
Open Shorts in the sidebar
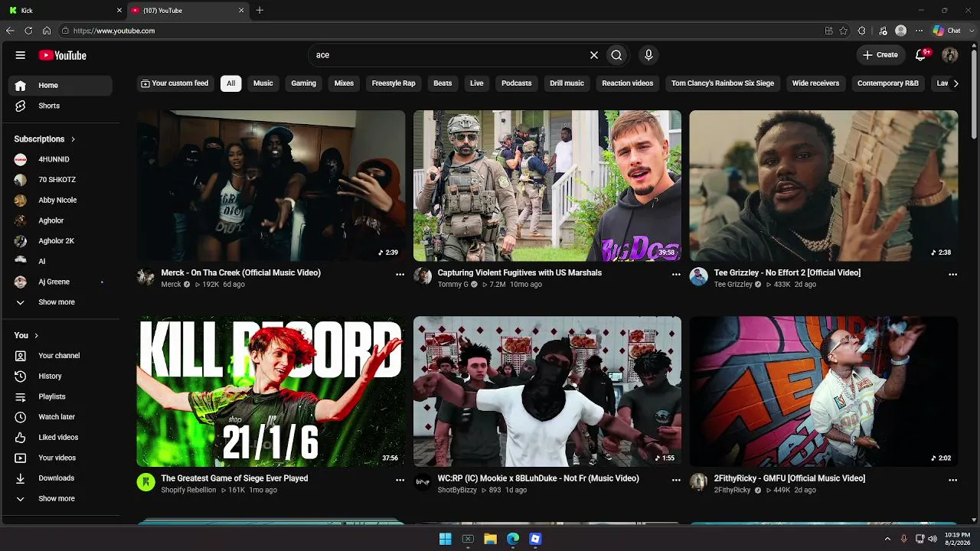[x=61, y=106]
